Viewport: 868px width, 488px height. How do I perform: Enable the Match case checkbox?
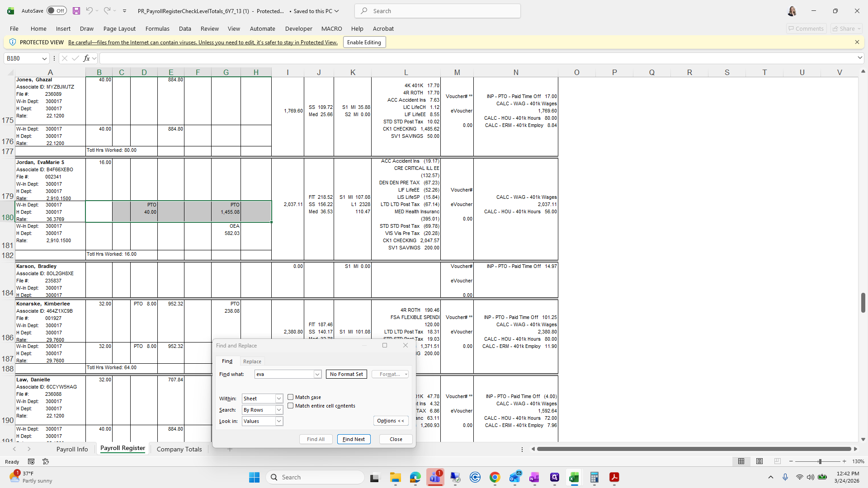click(x=291, y=397)
